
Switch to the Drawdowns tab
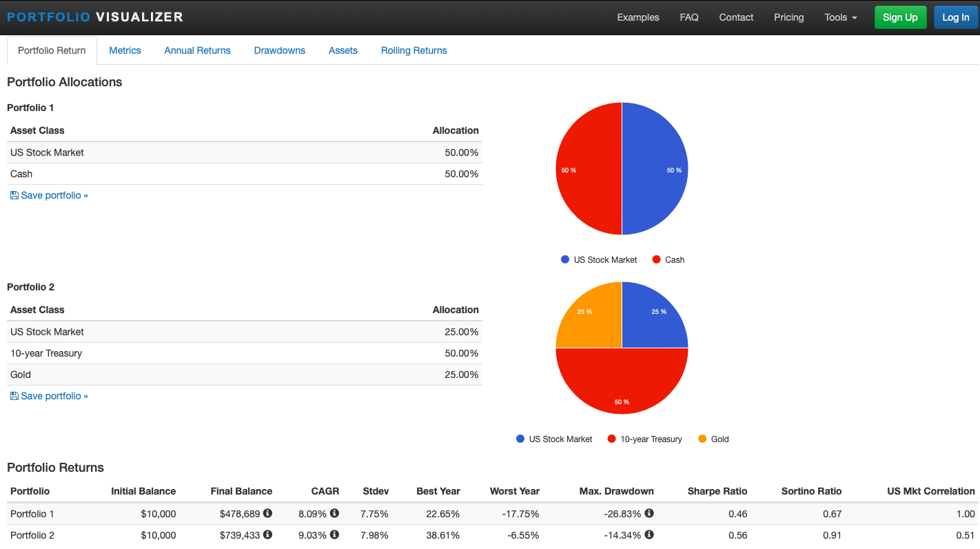tap(279, 50)
